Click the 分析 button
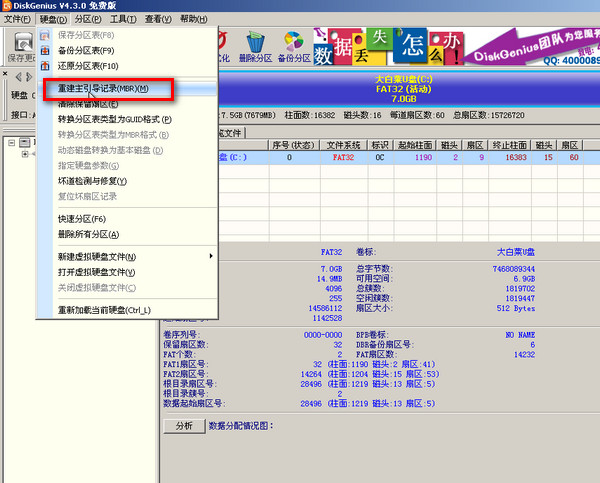 184,426
